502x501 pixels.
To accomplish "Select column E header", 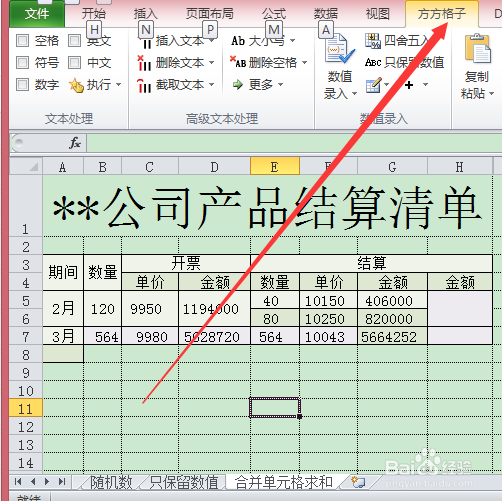I will 275,166.
